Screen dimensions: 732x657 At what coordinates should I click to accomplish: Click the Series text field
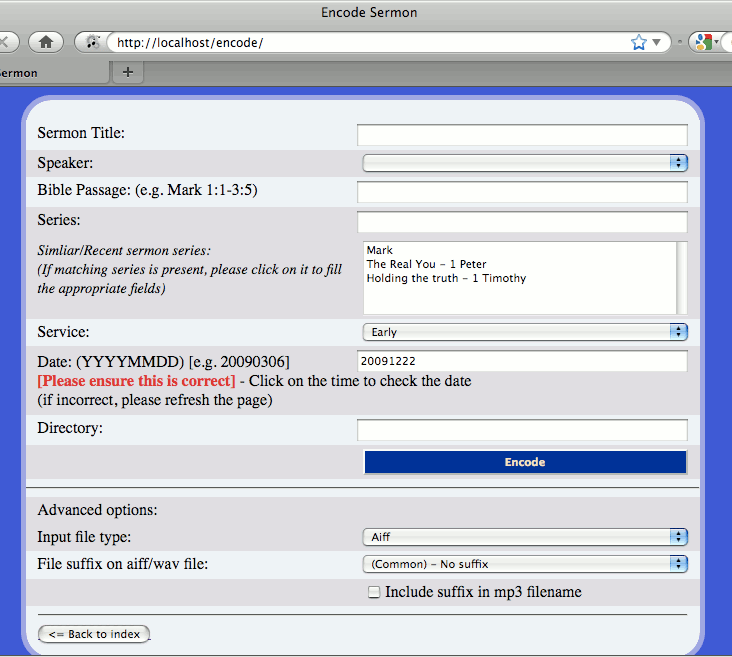(x=522, y=222)
